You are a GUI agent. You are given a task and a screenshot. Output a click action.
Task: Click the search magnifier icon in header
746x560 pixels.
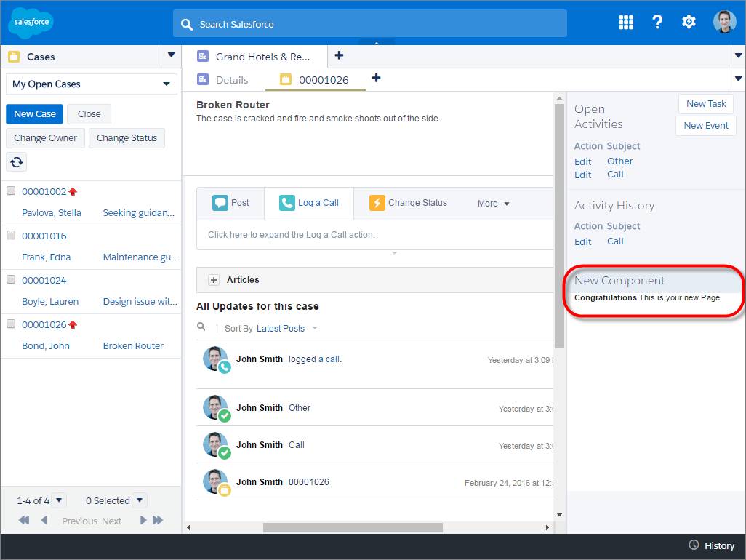click(186, 25)
